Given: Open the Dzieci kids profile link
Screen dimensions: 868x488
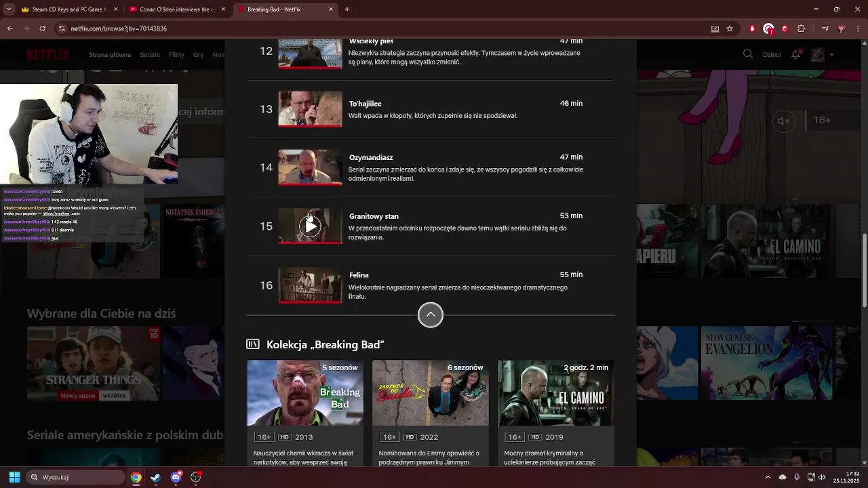Looking at the screenshot, I should point(772,55).
